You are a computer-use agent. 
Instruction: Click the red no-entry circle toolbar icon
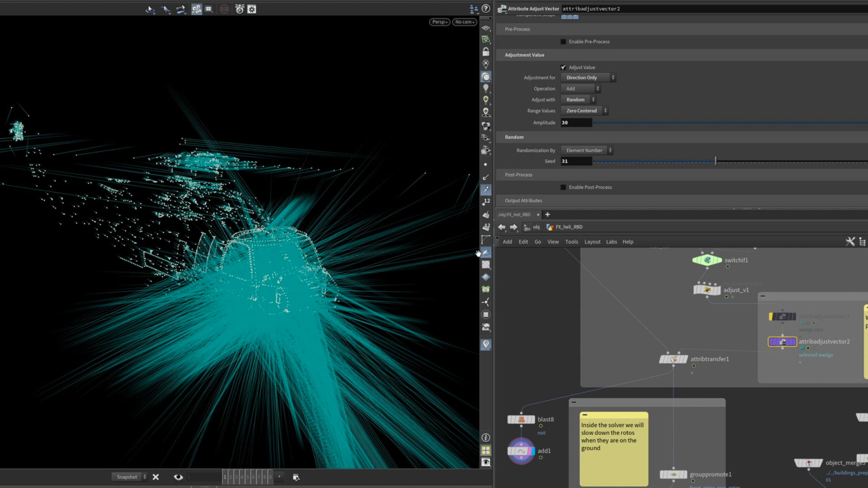pyautogui.click(x=224, y=9)
